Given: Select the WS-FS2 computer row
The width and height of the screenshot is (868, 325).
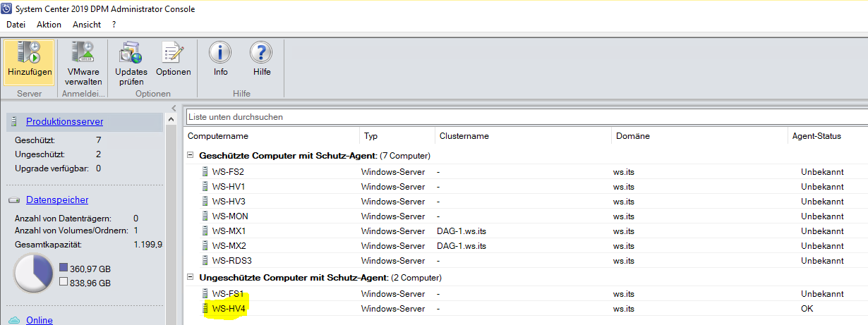Looking at the screenshot, I should 526,171.
